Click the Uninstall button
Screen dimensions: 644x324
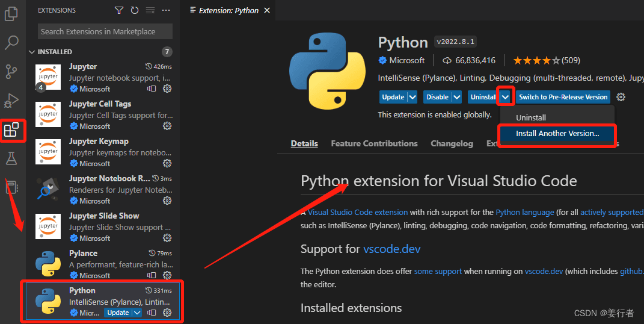tap(483, 97)
